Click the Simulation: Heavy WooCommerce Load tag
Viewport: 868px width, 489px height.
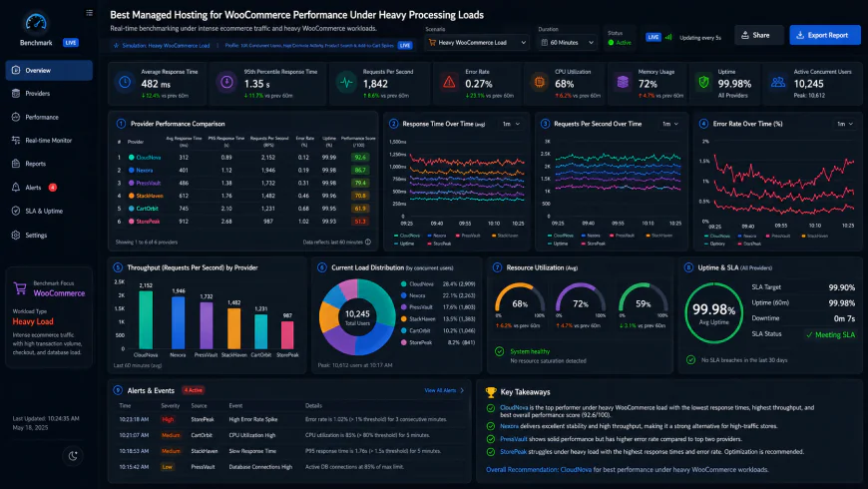point(162,46)
